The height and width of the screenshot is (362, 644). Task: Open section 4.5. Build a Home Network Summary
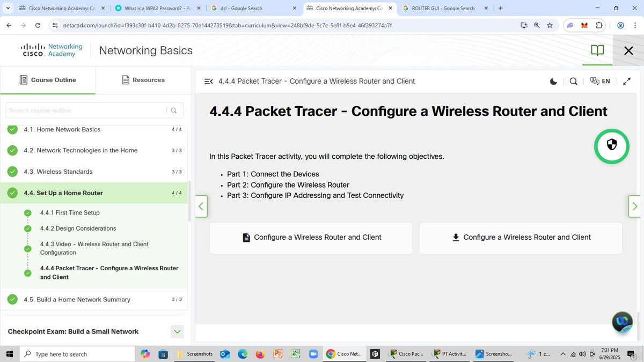click(x=94, y=299)
